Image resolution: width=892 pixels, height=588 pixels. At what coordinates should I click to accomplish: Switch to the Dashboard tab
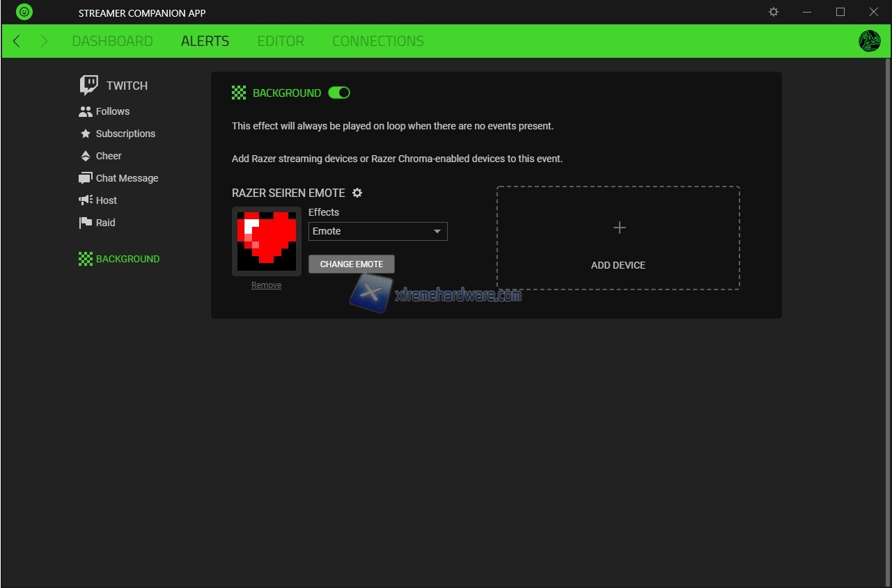112,41
